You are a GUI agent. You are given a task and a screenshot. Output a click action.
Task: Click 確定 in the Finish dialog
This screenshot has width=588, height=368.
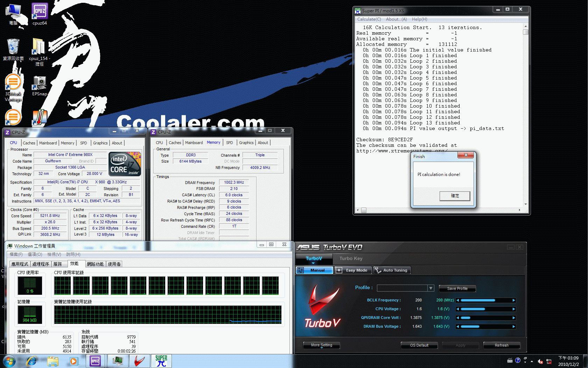(455, 196)
